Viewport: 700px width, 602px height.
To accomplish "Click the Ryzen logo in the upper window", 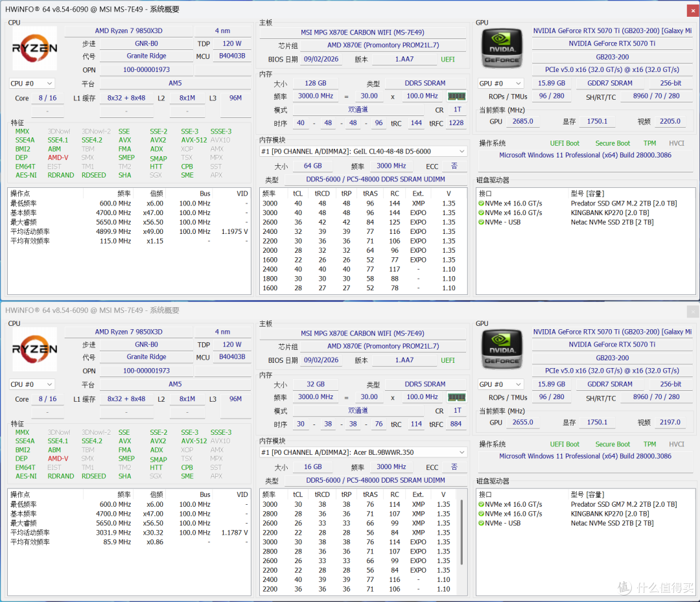I will 34,48.
